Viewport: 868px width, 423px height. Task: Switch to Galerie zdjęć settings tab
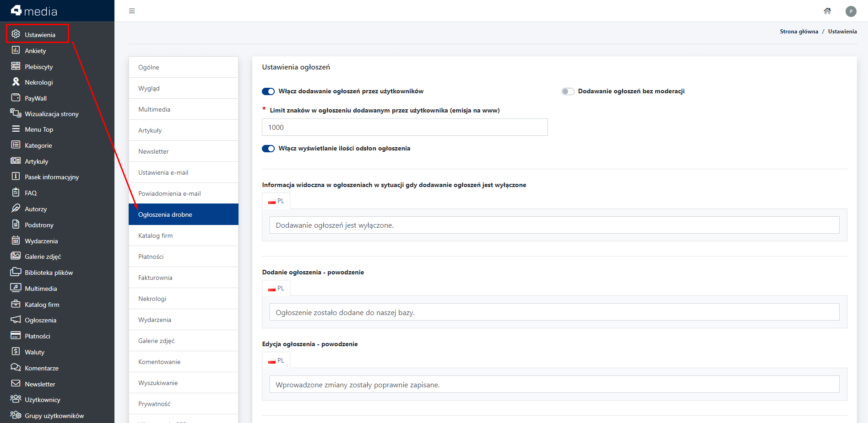(184, 341)
